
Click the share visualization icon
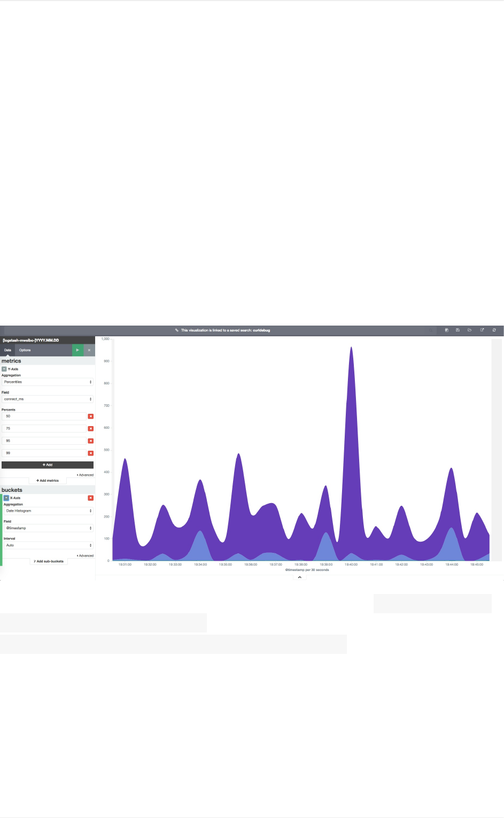click(482, 330)
